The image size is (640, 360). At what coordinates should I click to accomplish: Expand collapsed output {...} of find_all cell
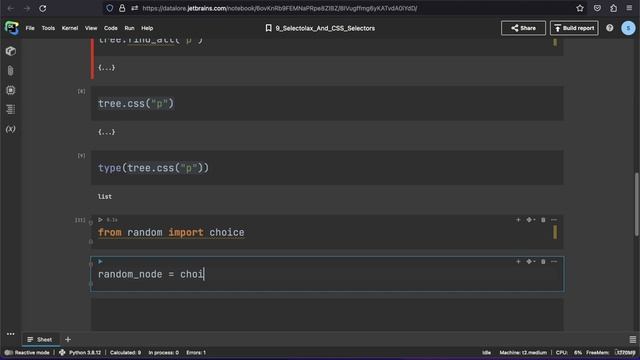click(107, 67)
